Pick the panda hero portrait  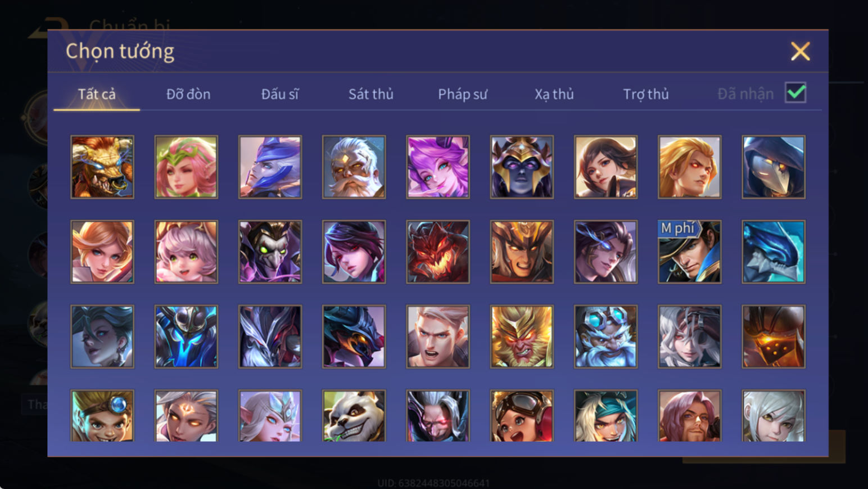coord(354,416)
